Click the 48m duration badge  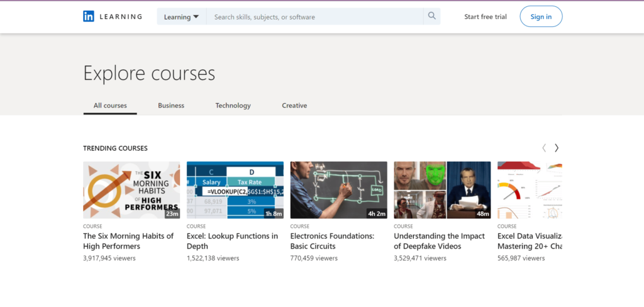pos(482,214)
